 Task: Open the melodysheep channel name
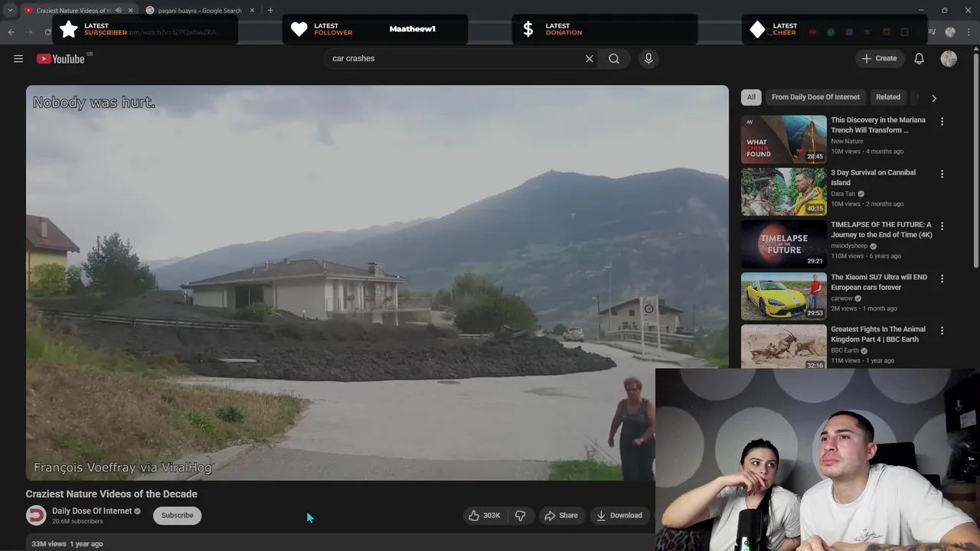coord(849,246)
